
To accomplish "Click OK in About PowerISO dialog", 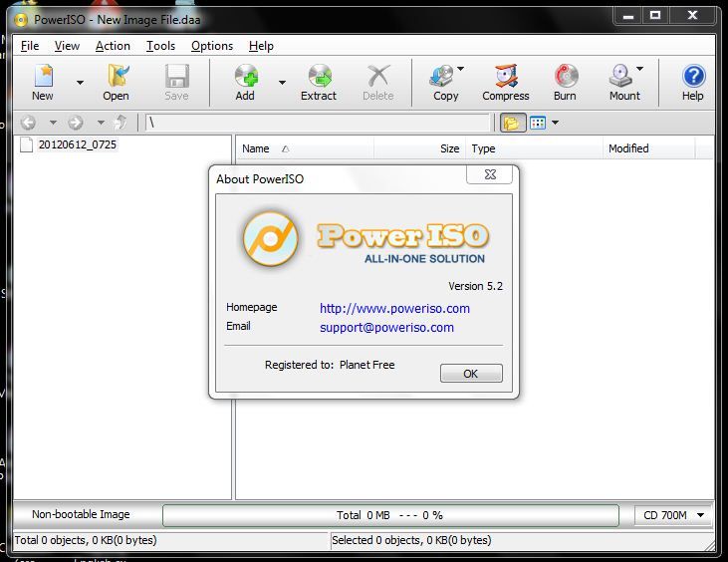I will (x=471, y=374).
